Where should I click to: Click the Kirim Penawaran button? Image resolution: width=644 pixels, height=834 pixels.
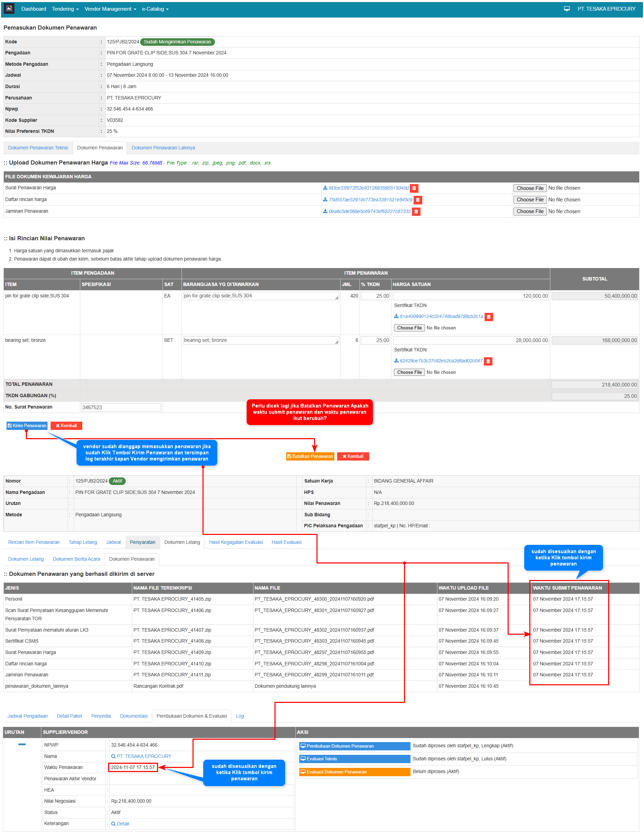pos(27,426)
